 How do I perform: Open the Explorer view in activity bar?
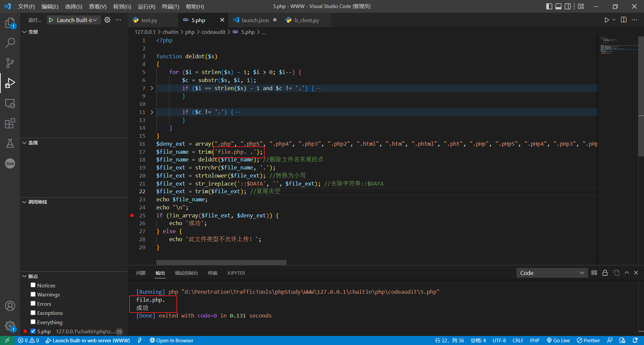[x=10, y=23]
